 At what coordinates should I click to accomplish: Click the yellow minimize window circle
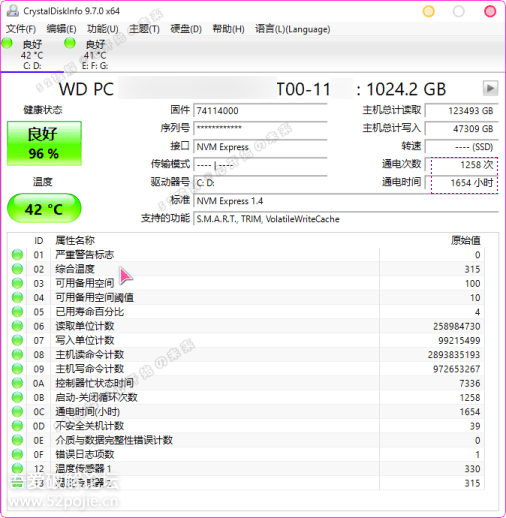click(428, 11)
